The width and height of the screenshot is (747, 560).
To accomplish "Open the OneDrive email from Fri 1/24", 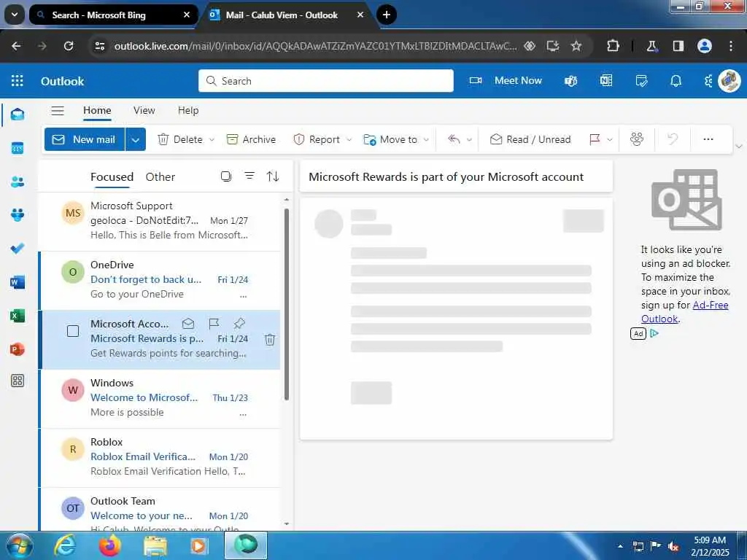I will click(x=160, y=280).
